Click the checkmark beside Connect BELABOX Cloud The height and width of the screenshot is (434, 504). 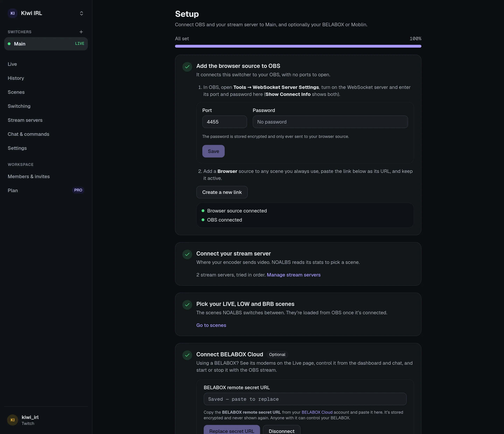(187, 355)
